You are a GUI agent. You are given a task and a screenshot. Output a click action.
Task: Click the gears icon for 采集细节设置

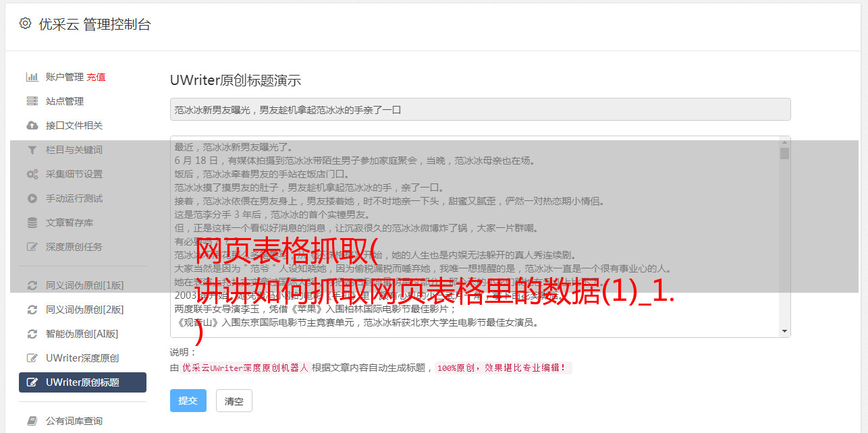coord(32,174)
